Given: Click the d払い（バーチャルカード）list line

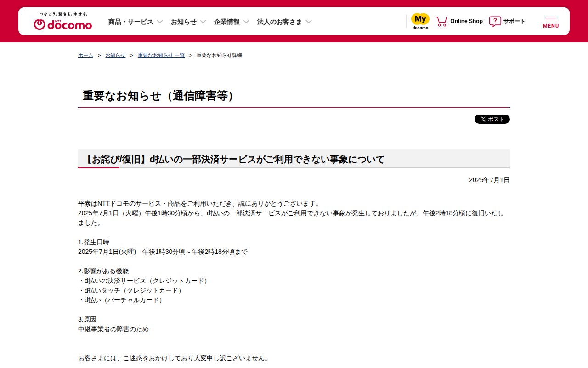Looking at the screenshot, I should [x=122, y=300].
